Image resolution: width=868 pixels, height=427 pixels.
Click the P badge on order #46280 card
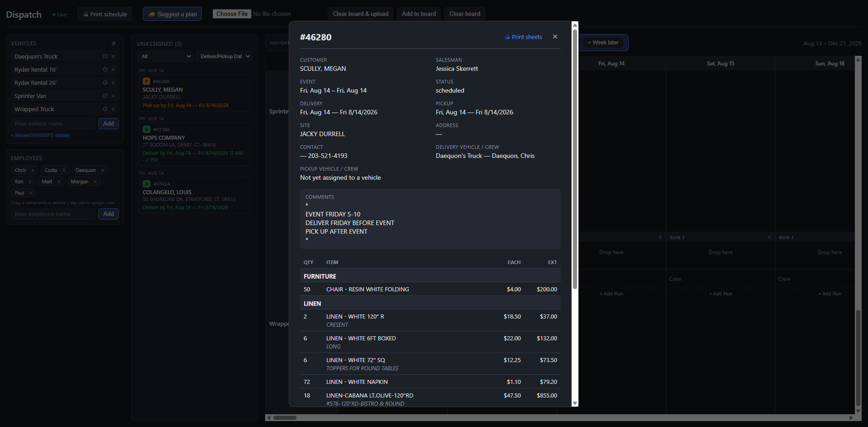146,81
